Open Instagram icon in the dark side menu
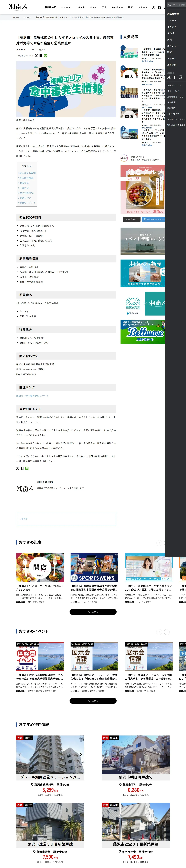 (x=181, y=77)
